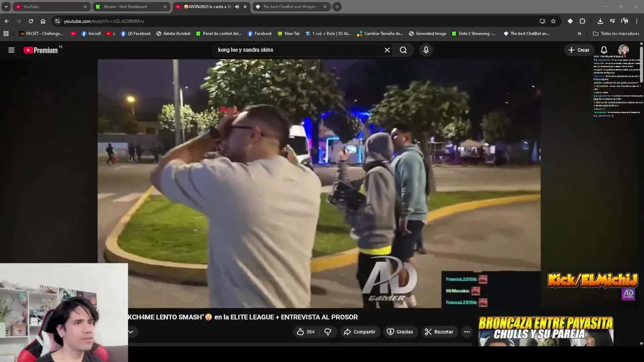Open The best ChatBot an... bookmark
The image size is (644, 362).
pos(526,34)
